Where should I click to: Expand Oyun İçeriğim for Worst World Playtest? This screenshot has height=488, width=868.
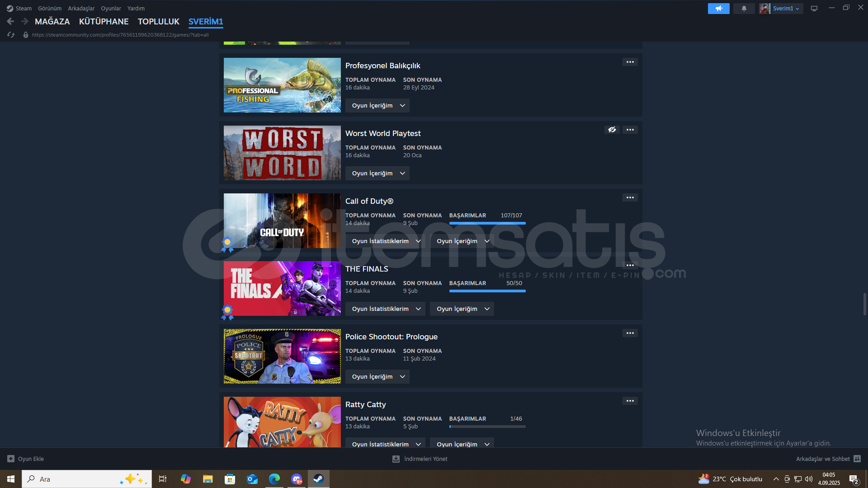[377, 173]
